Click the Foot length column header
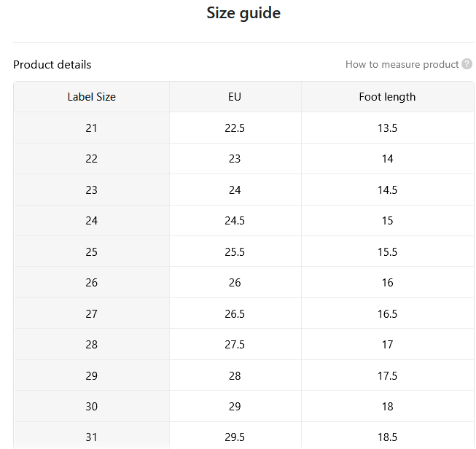This screenshot has height=449, width=476. tap(387, 97)
